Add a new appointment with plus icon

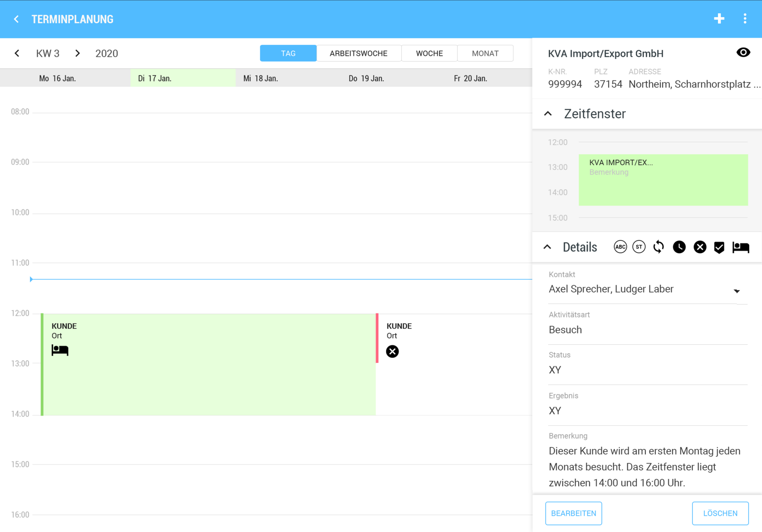click(719, 19)
